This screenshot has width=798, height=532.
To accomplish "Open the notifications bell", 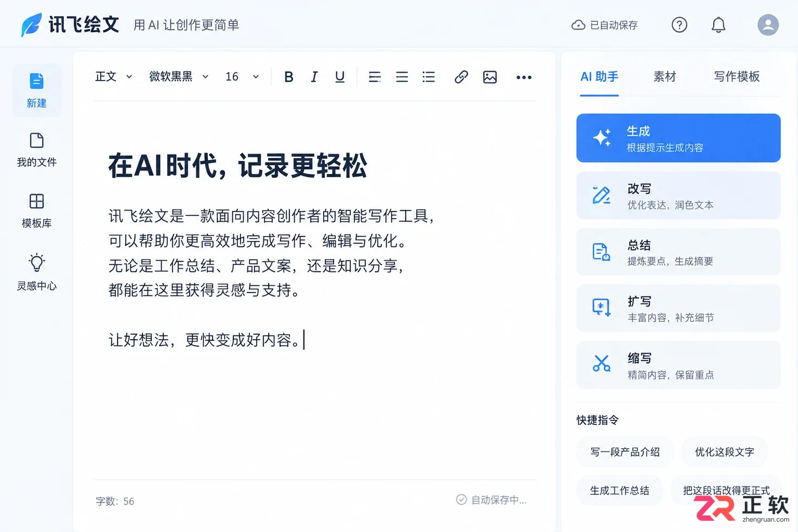I will point(718,25).
